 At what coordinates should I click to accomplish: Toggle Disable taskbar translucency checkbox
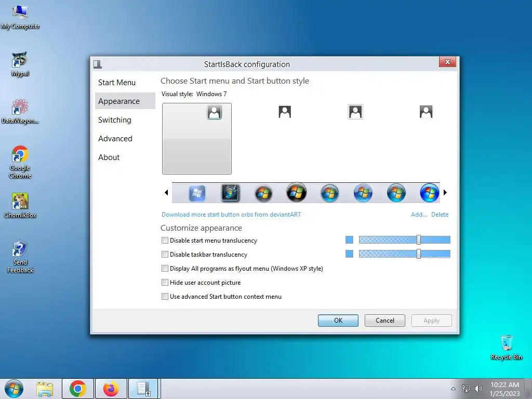coord(165,255)
